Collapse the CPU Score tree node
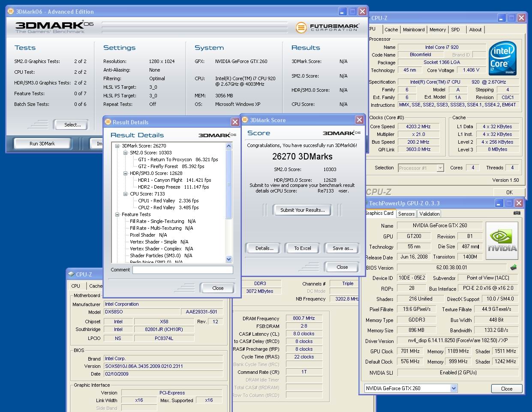Viewport: 532px width, 412px height. coord(125,194)
